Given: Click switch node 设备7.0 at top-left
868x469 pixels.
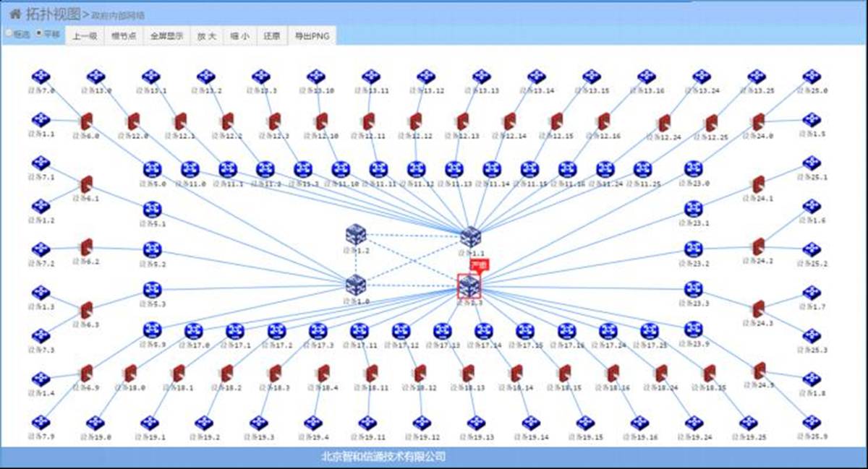Looking at the screenshot, I should click(41, 77).
